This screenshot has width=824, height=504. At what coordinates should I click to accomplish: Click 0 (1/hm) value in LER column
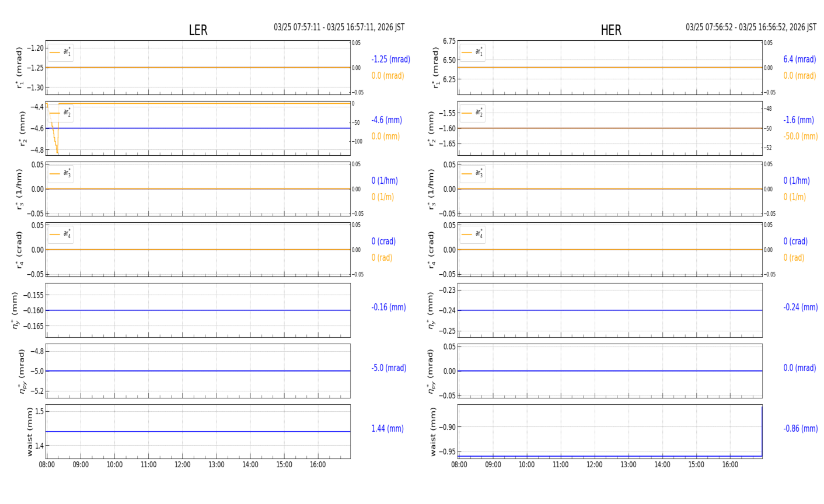pos(386,181)
